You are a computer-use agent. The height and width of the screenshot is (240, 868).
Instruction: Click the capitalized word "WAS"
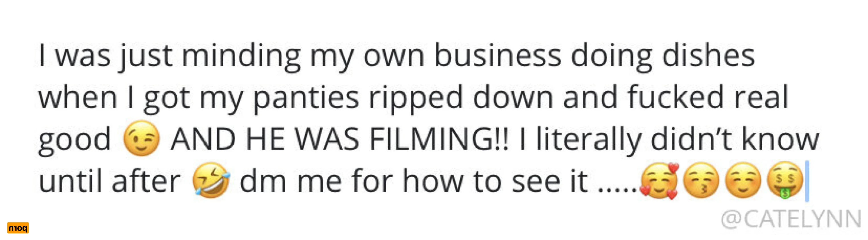[x=327, y=139]
